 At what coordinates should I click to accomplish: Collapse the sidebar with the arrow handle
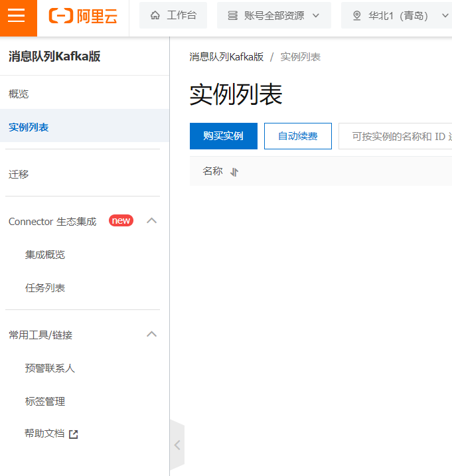click(177, 445)
